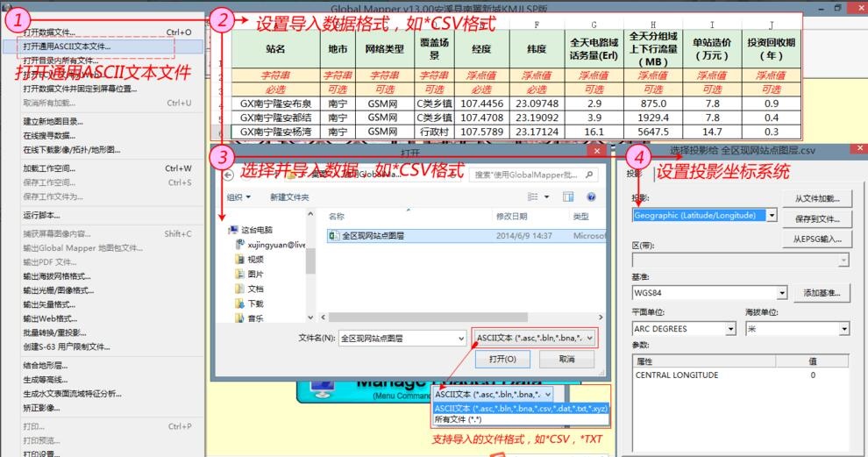Screen dimensions: 868x457
Task: Click the 视频 folder icon
Action: (239, 260)
